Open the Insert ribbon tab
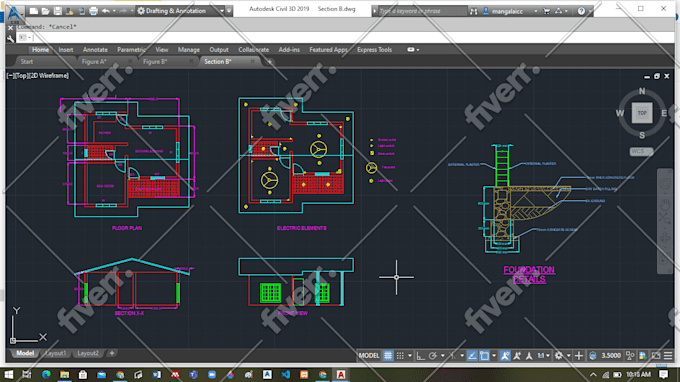This screenshot has height=382, width=680. (66, 50)
